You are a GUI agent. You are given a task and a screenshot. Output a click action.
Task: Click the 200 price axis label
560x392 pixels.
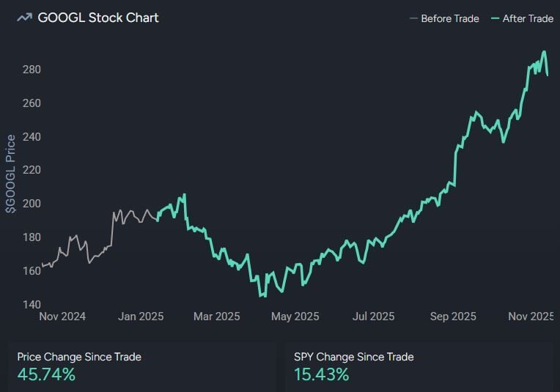(32, 204)
